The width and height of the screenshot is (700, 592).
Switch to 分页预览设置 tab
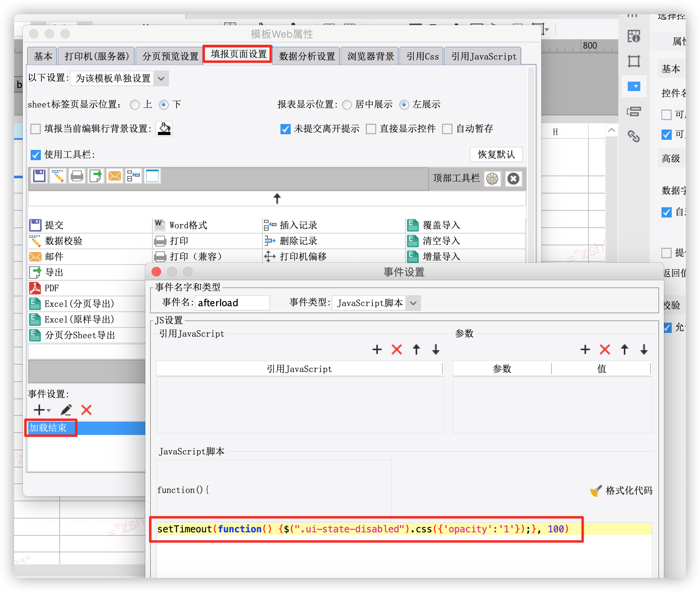click(170, 57)
